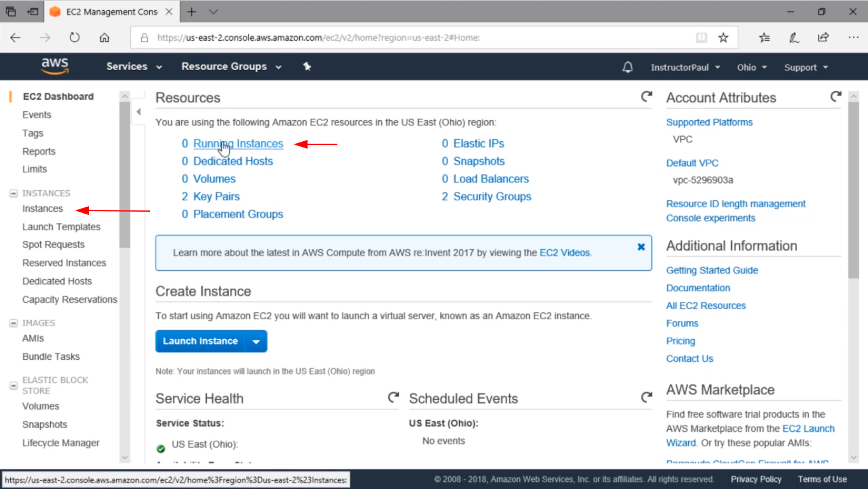The image size is (868, 489).
Task: Click the Launch Instance button
Action: pos(200,341)
